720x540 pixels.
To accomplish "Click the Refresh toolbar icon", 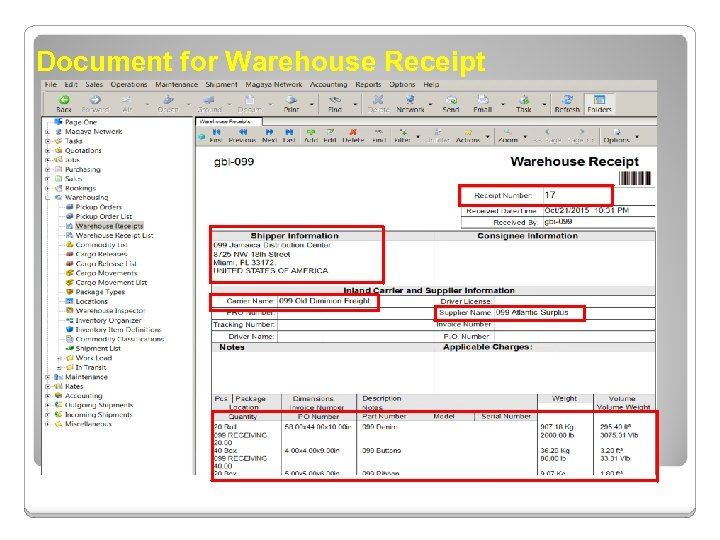I will (x=567, y=104).
